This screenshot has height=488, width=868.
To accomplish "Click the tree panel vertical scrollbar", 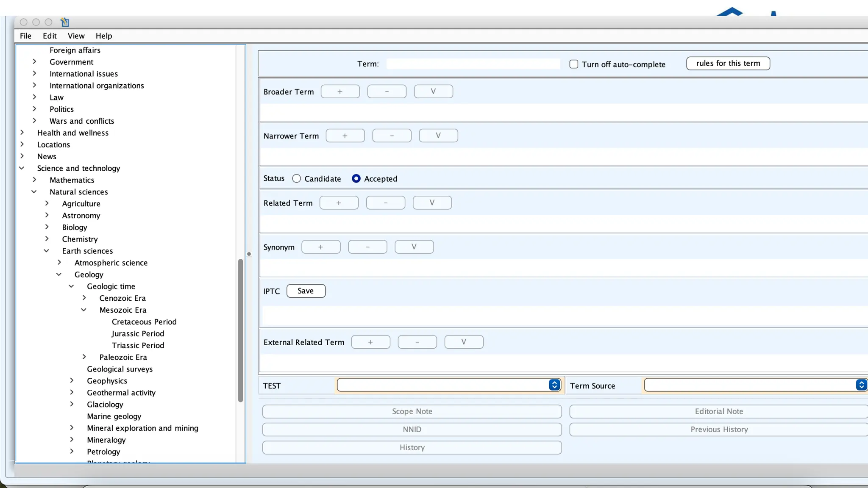I will point(240,330).
